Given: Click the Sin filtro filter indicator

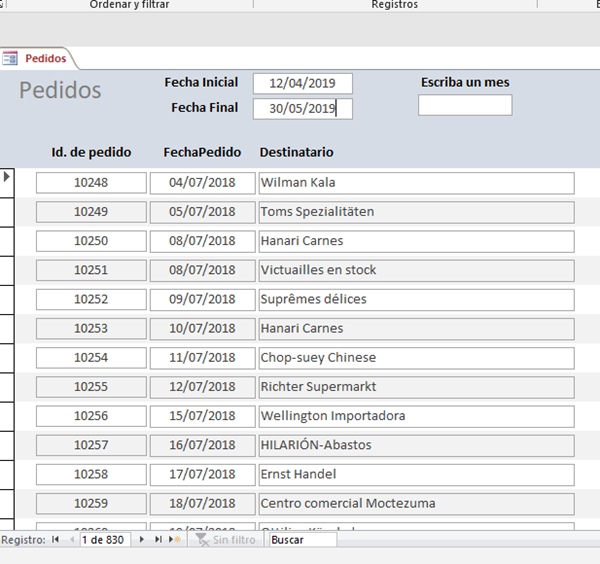Looking at the screenshot, I should tap(225, 540).
